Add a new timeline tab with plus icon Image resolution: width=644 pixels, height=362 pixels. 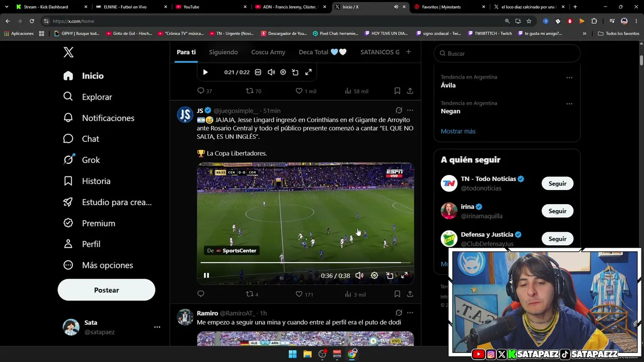click(x=409, y=52)
